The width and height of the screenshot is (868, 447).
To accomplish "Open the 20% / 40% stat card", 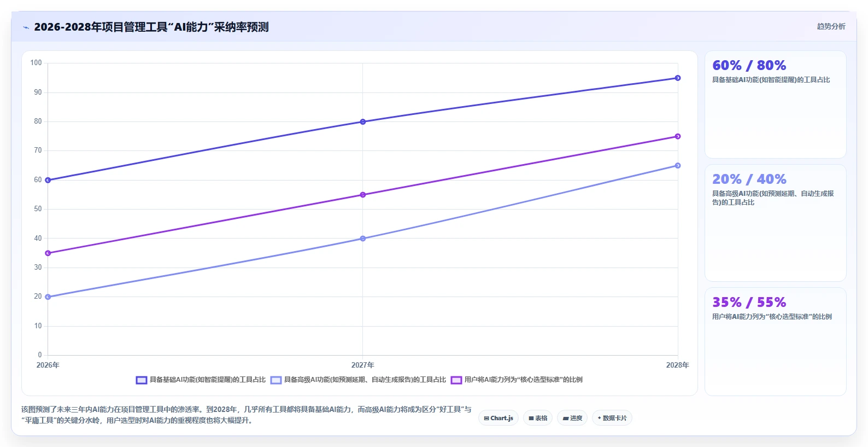I will (775, 223).
